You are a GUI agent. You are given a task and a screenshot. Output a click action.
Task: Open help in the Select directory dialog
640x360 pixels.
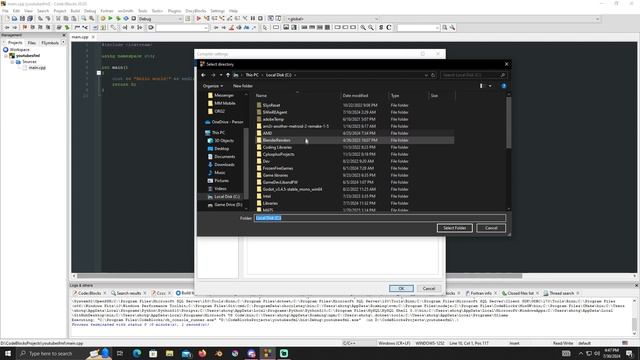tap(504, 86)
